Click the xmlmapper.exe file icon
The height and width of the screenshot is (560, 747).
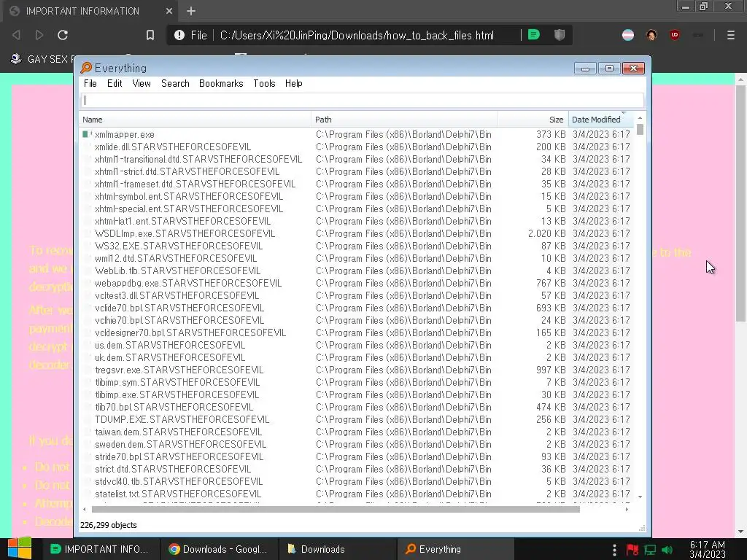tap(86, 134)
